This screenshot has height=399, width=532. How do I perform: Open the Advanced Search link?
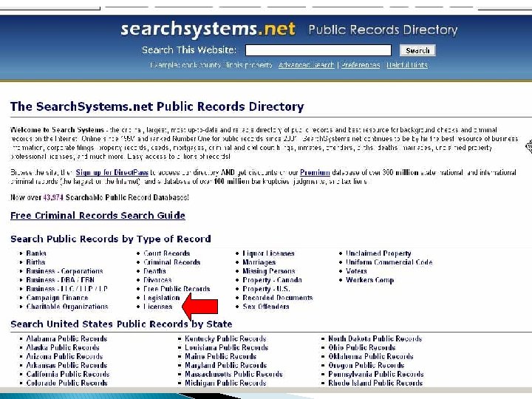(x=307, y=65)
